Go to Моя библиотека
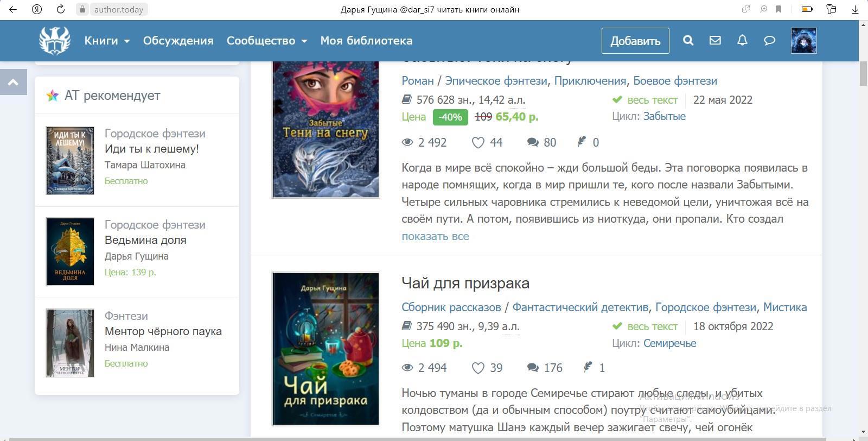868x441 pixels. click(x=366, y=41)
